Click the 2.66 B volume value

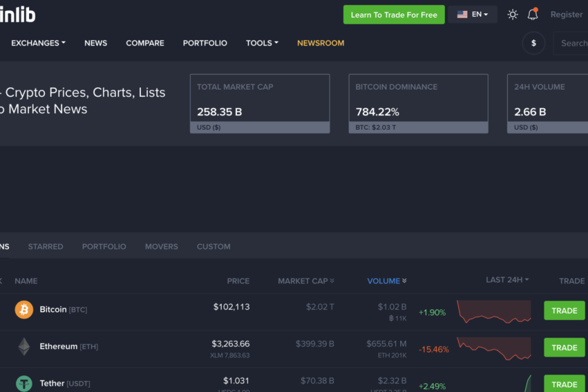pos(530,112)
